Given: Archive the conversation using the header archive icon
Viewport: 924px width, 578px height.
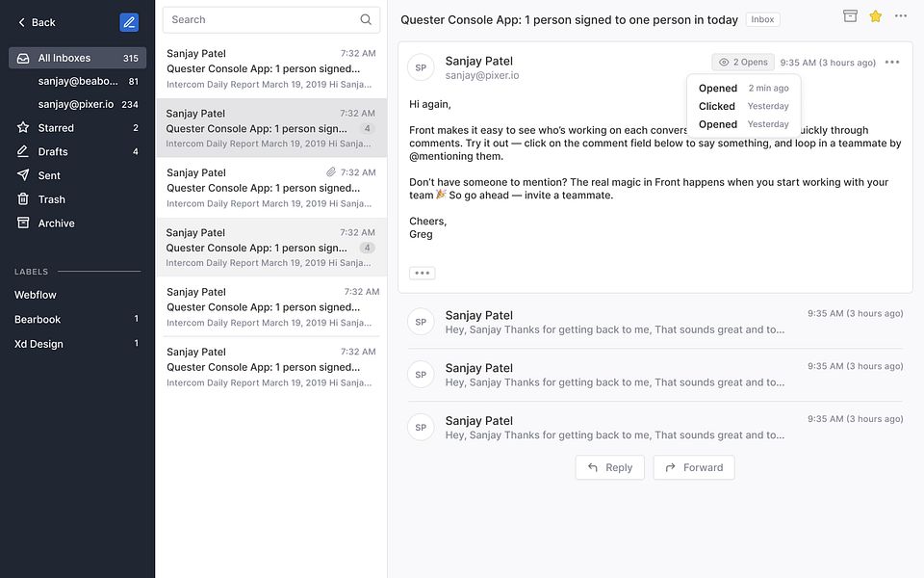Looking at the screenshot, I should tap(850, 16).
